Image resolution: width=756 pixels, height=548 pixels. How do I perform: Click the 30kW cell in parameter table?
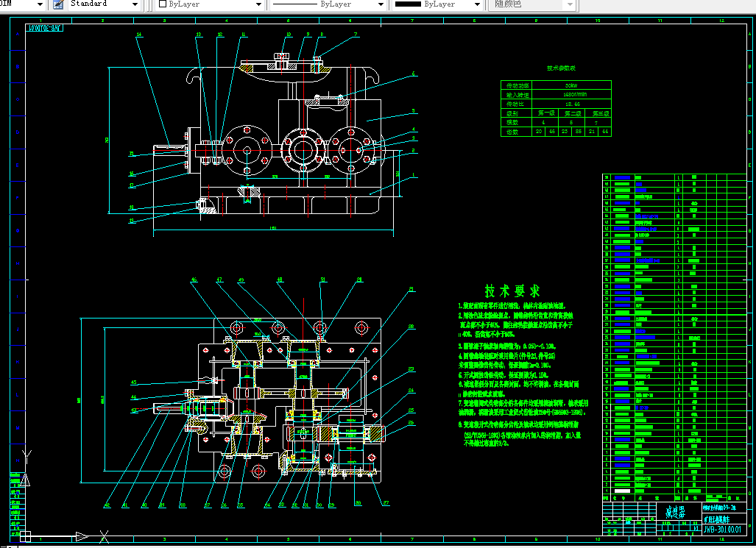(570, 85)
